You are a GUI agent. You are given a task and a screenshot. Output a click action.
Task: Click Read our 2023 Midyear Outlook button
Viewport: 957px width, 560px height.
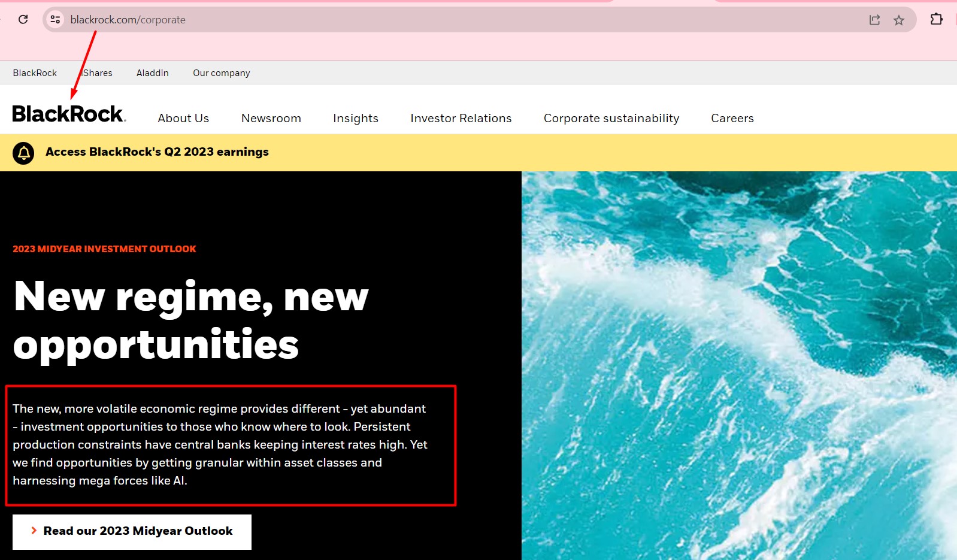[x=132, y=532]
